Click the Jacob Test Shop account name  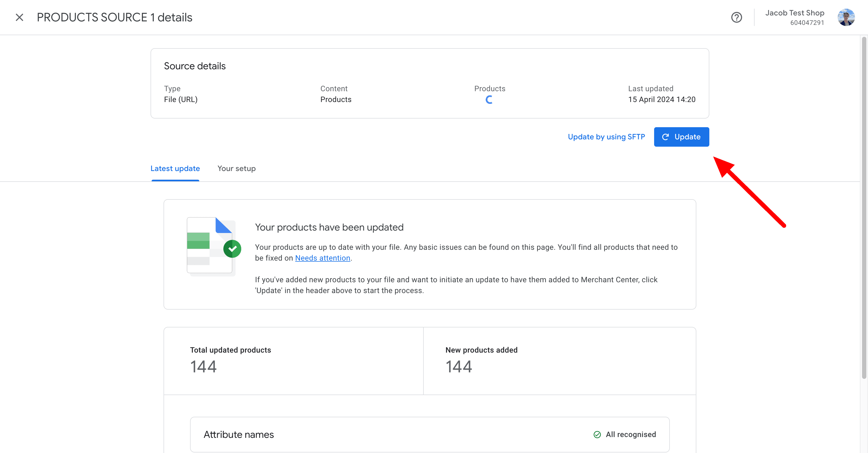(794, 13)
